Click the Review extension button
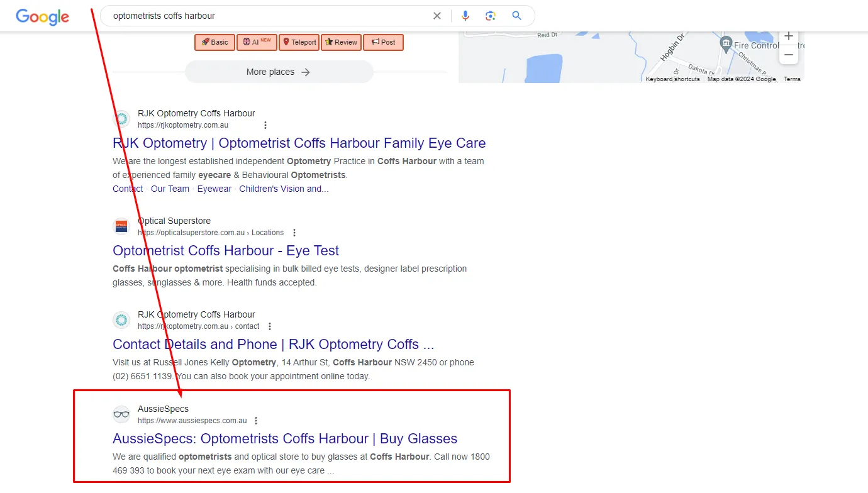 pyautogui.click(x=341, y=42)
